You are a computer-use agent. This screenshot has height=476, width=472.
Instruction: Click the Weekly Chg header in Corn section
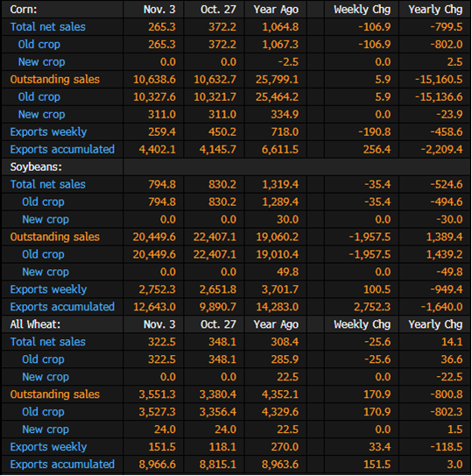click(362, 10)
